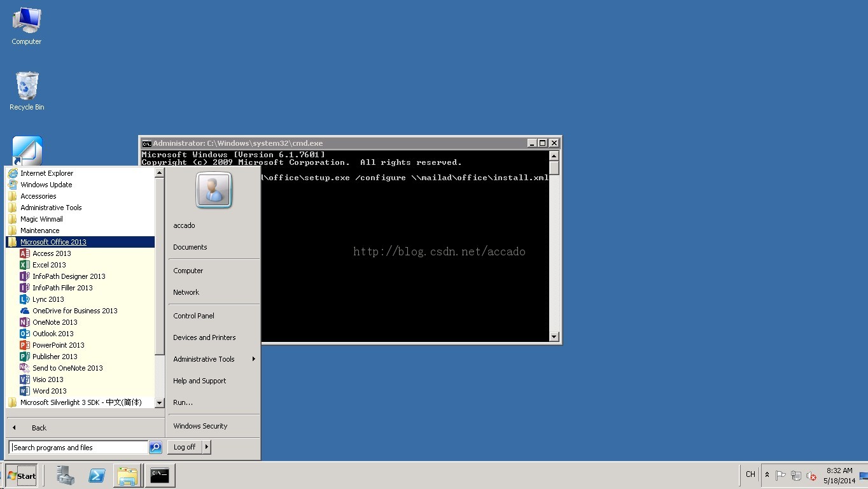The width and height of the screenshot is (868, 489).
Task: Click the search magnifier button
Action: click(155, 448)
